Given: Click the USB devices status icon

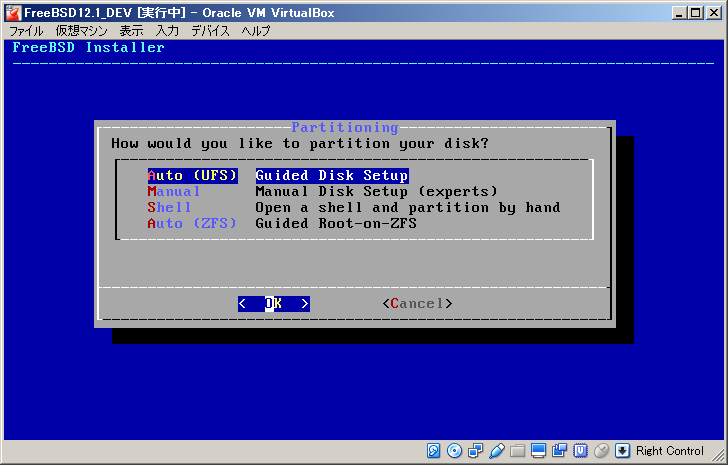Looking at the screenshot, I should coord(496,450).
